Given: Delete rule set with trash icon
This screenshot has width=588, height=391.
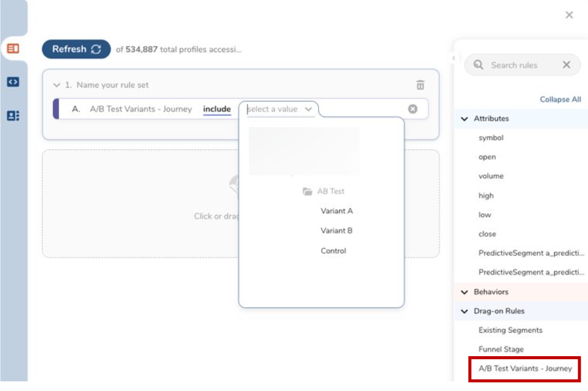Looking at the screenshot, I should coord(420,85).
